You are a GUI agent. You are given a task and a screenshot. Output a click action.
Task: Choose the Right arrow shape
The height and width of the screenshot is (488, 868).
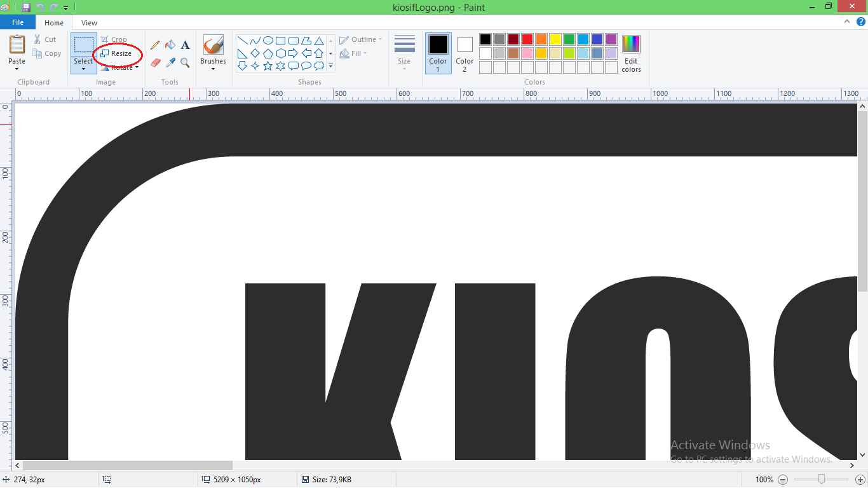click(x=293, y=53)
